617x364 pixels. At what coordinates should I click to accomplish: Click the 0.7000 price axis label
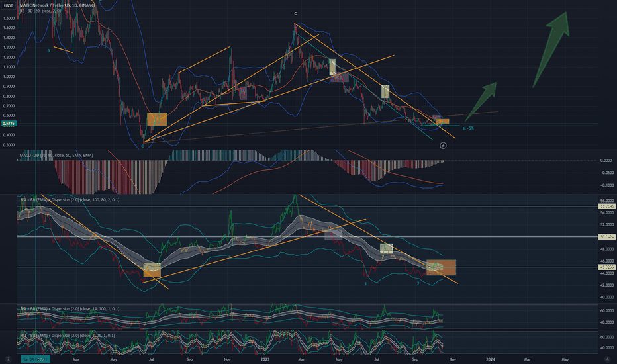click(x=9, y=106)
